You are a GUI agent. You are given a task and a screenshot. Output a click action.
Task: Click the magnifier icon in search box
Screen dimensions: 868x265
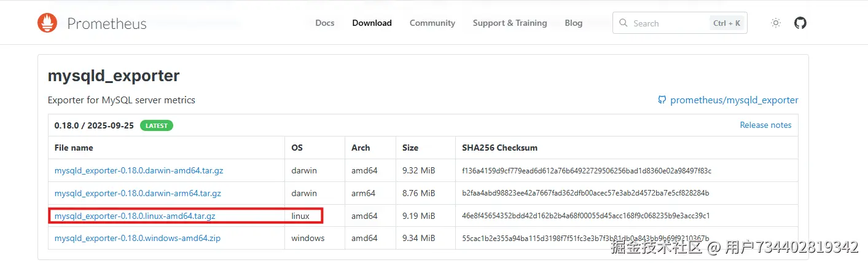pos(624,23)
